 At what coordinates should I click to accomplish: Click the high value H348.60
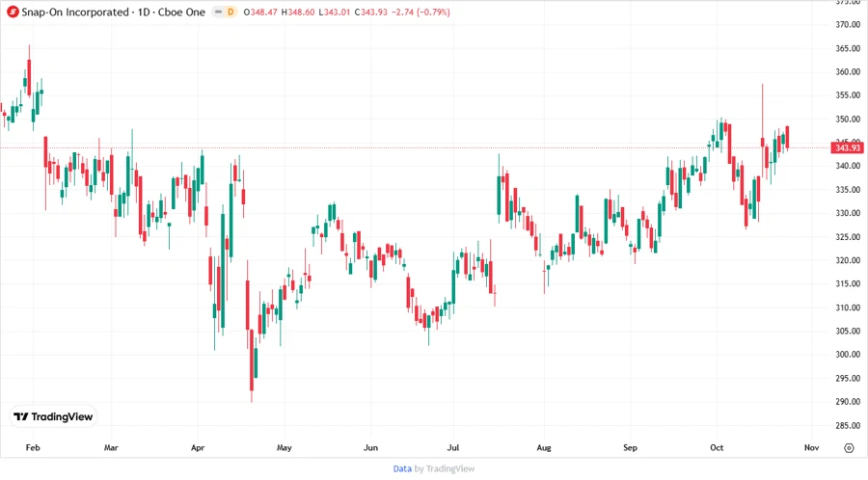(298, 12)
